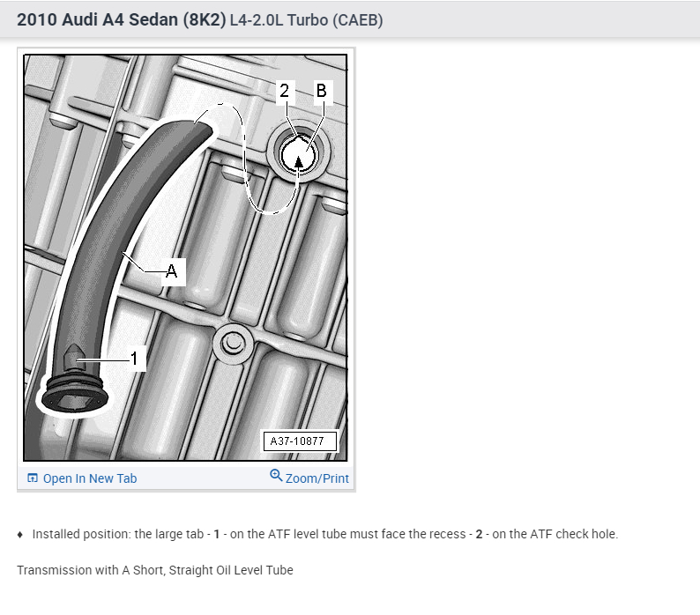The height and width of the screenshot is (615, 700).
Task: Click the diamond bullet before Installed position
Action: pyautogui.click(x=19, y=535)
